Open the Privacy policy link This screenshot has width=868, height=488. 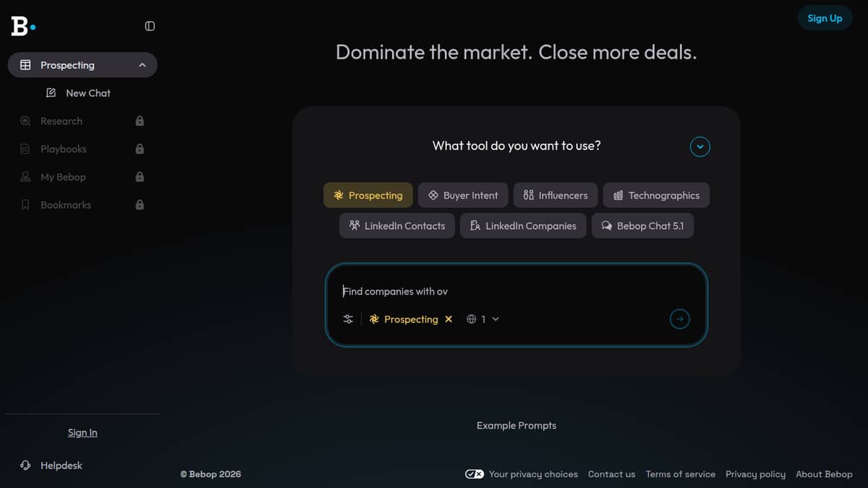755,474
